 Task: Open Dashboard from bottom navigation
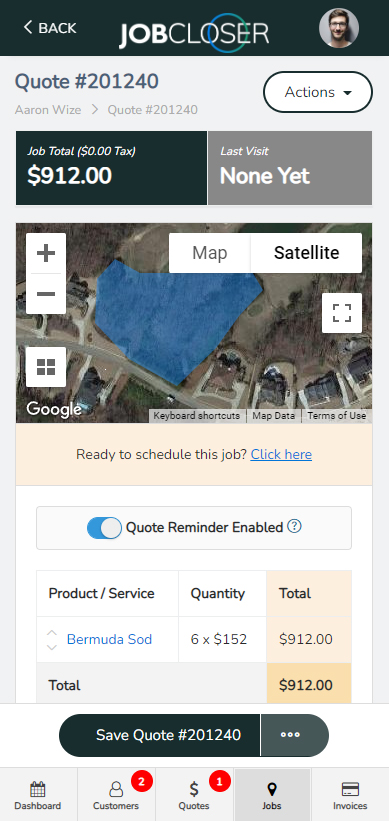[38, 795]
